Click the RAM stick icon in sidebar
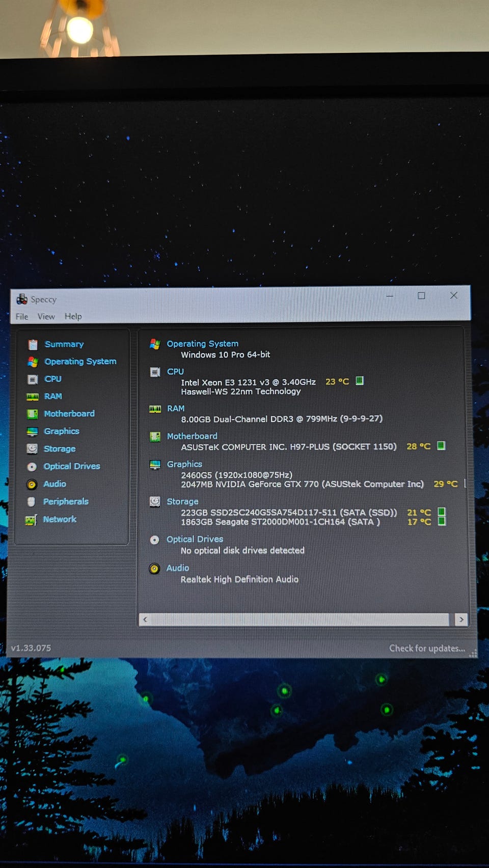Image resolution: width=489 pixels, height=868 pixels. pos(33,397)
